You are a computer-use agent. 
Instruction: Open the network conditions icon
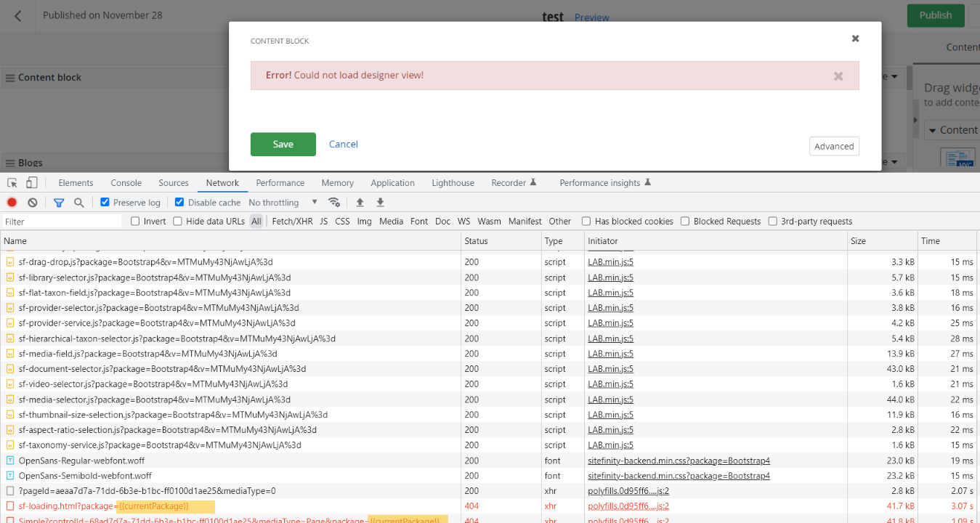334,203
